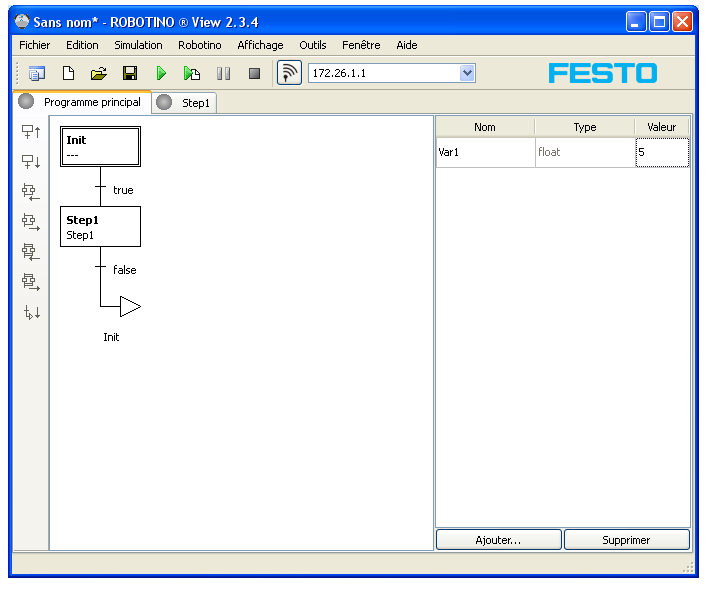Click the float type cell
Screen dimensions: 708x599
point(585,152)
